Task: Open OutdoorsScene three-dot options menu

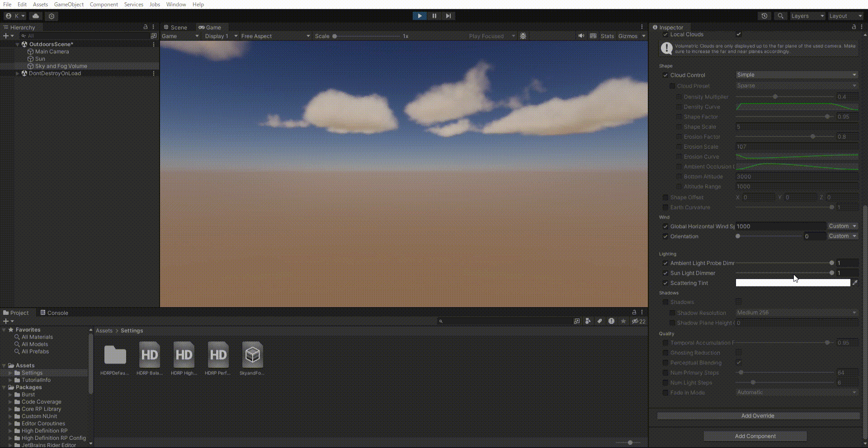Action: [154, 44]
